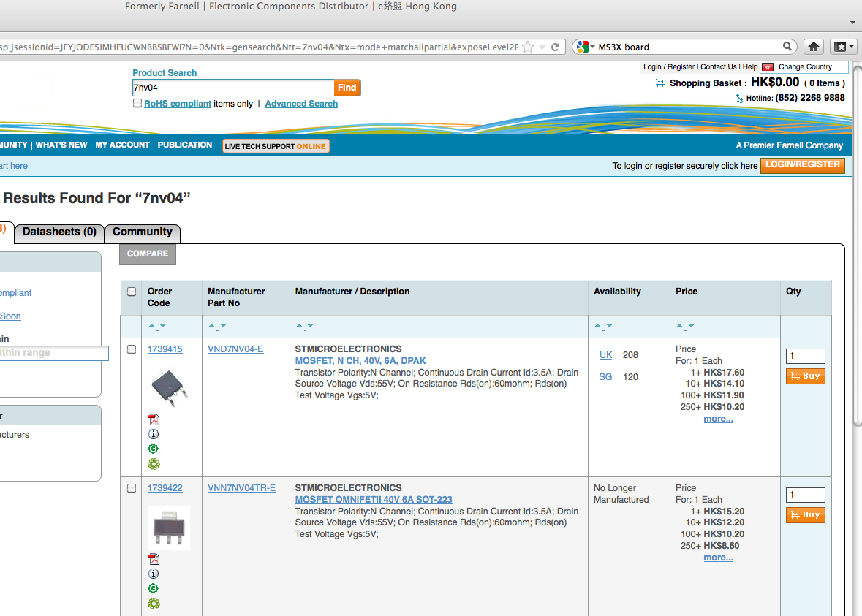Open PDF datasheet icon for VND7NV04-E
The height and width of the screenshot is (616, 862).
154,419
